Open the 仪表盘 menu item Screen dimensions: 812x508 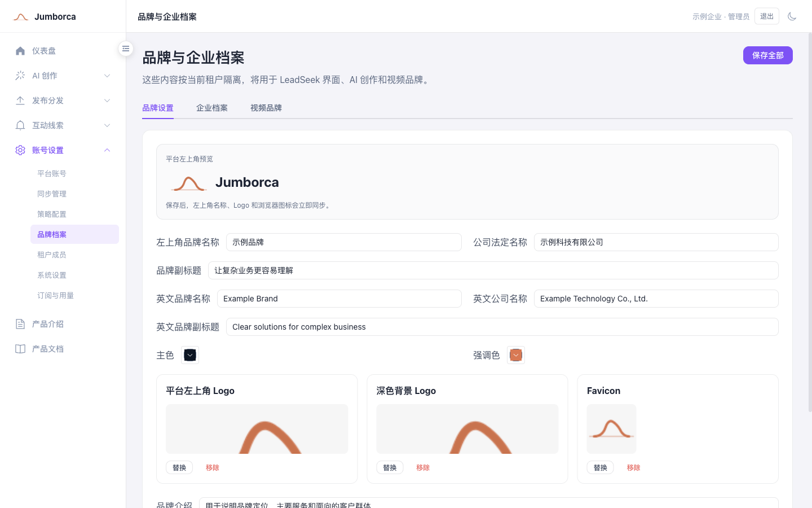coord(63,51)
